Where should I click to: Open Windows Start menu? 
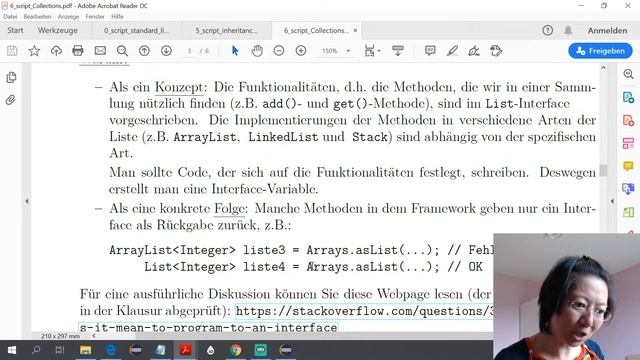(11, 350)
